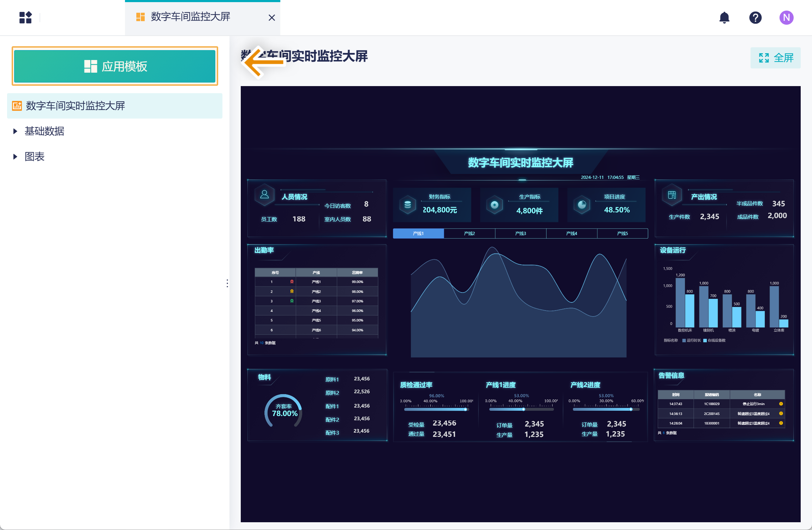Click the 产出情况 hexagon icon

coord(671,195)
